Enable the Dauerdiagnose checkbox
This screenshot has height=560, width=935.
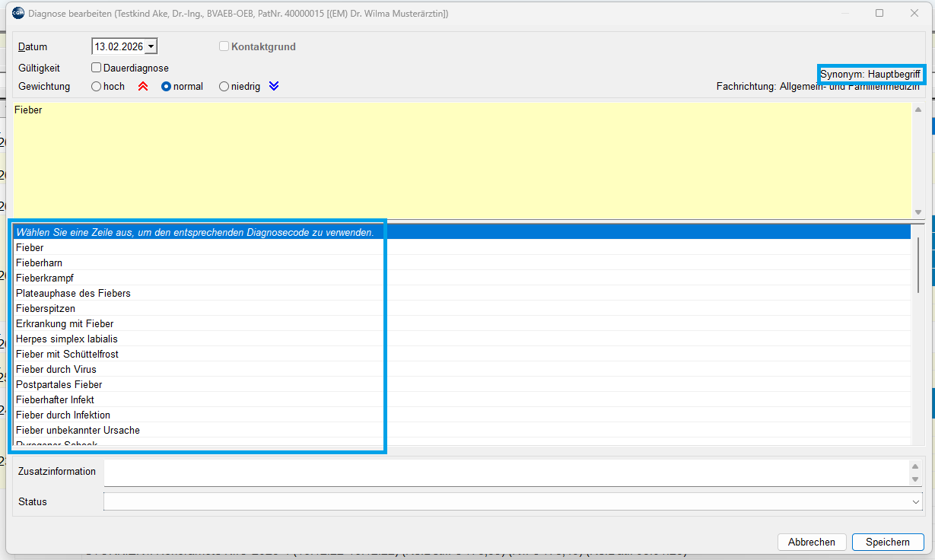[97, 68]
